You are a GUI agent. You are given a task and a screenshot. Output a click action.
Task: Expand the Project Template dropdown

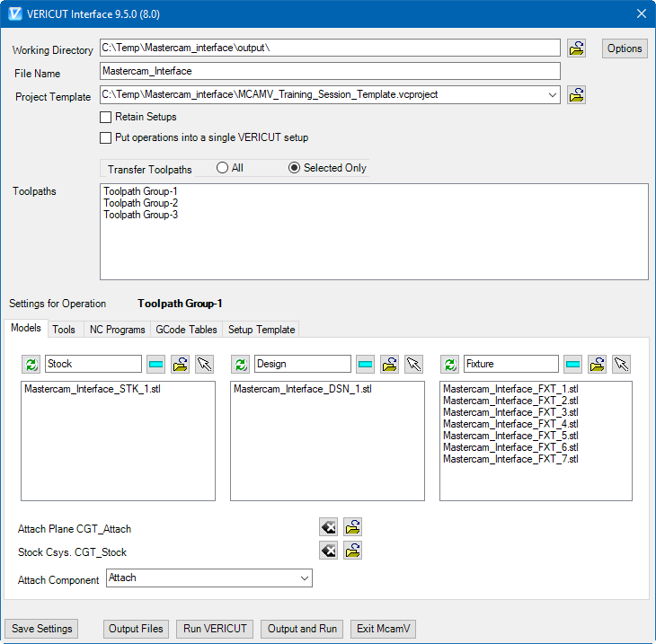tap(553, 95)
